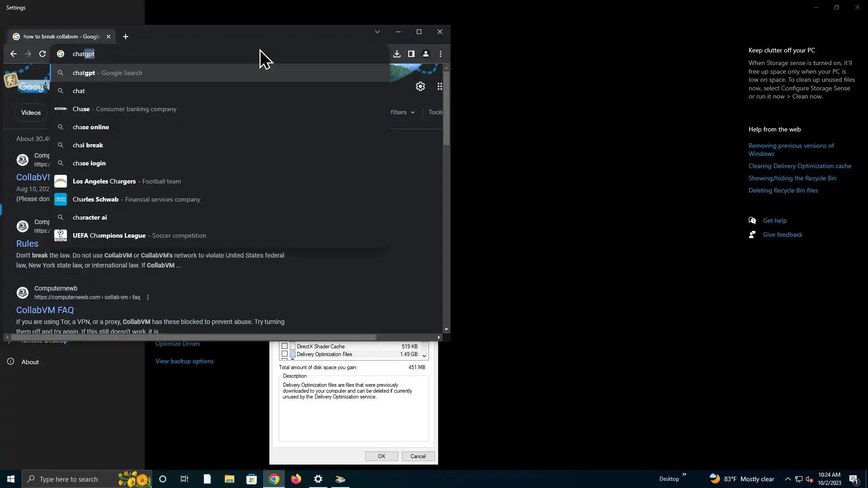The image size is (868, 488).
Task: Check the Delivery Optimization Files checkbox
Action: pyautogui.click(x=284, y=354)
